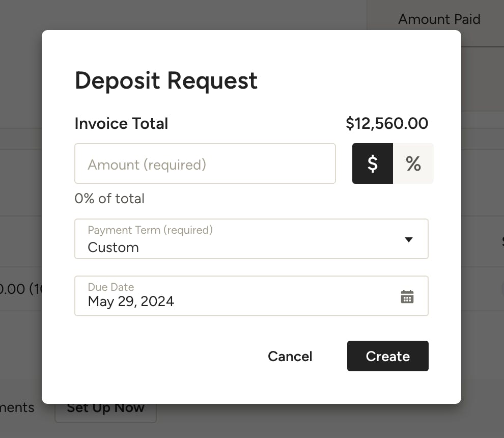
Task: Select the calendar glyph beside May 29, 2024
Action: pyautogui.click(x=407, y=296)
